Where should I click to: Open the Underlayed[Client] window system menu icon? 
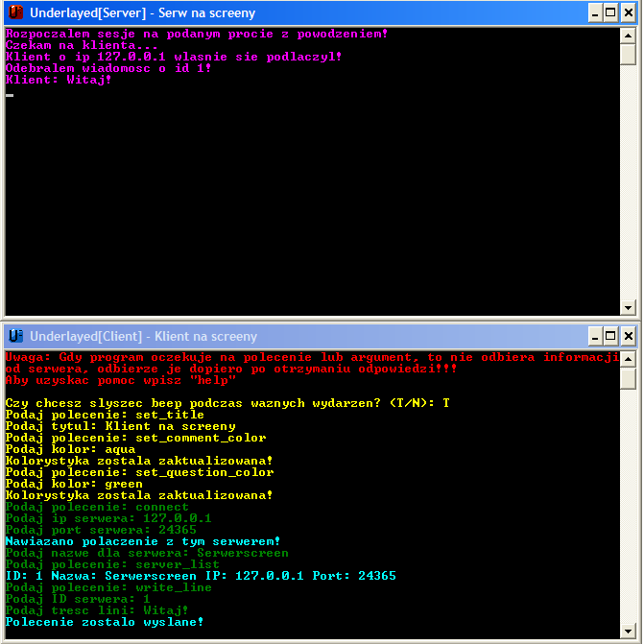pyautogui.click(x=15, y=336)
